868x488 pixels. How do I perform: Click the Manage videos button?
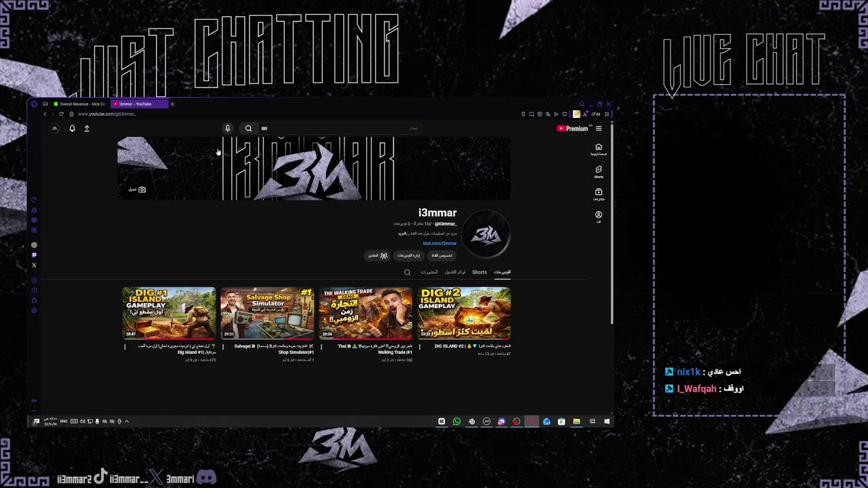click(x=409, y=256)
